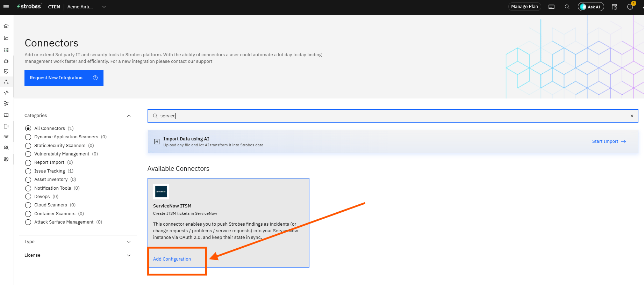This screenshot has width=644, height=285.
Task: Click into the connector search field
Action: coord(393,116)
